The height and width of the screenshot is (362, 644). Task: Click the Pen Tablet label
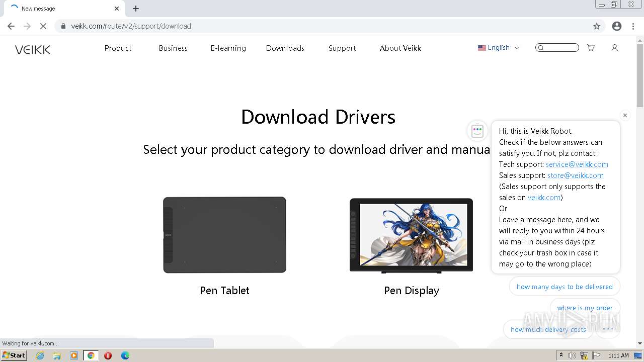click(x=224, y=291)
